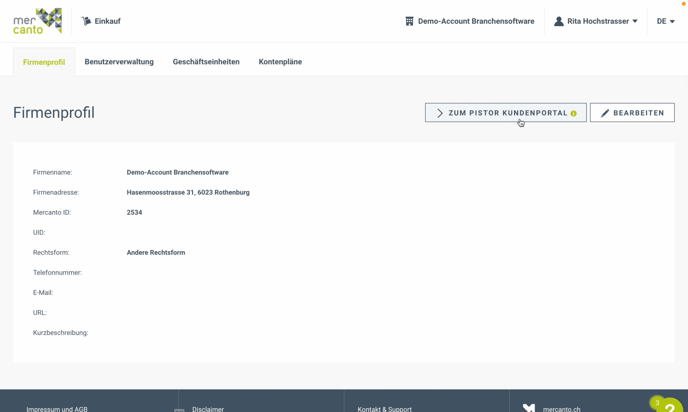
Task: Click the info icon on Kundenportal button
Action: [x=573, y=113]
